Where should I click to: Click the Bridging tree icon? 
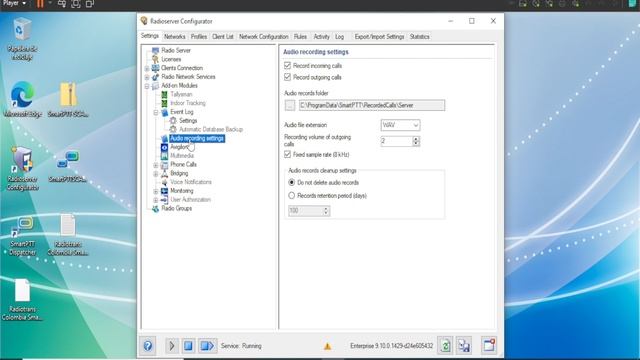(x=164, y=173)
